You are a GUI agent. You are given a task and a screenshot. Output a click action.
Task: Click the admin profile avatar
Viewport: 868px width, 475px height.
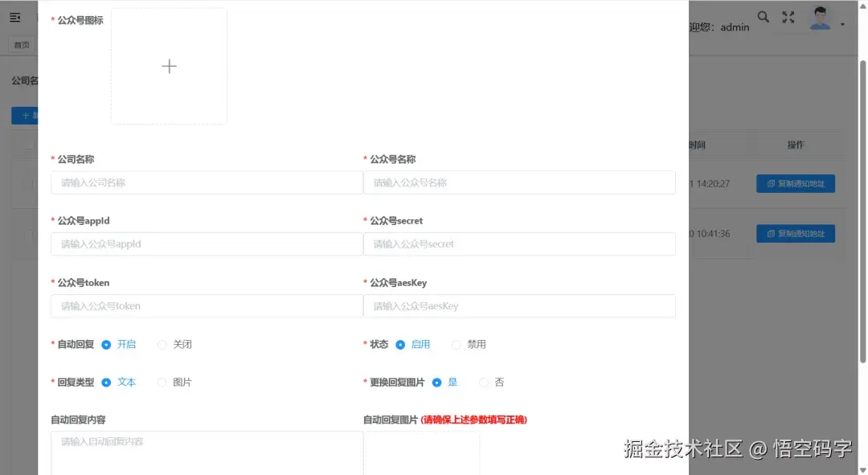point(820,17)
